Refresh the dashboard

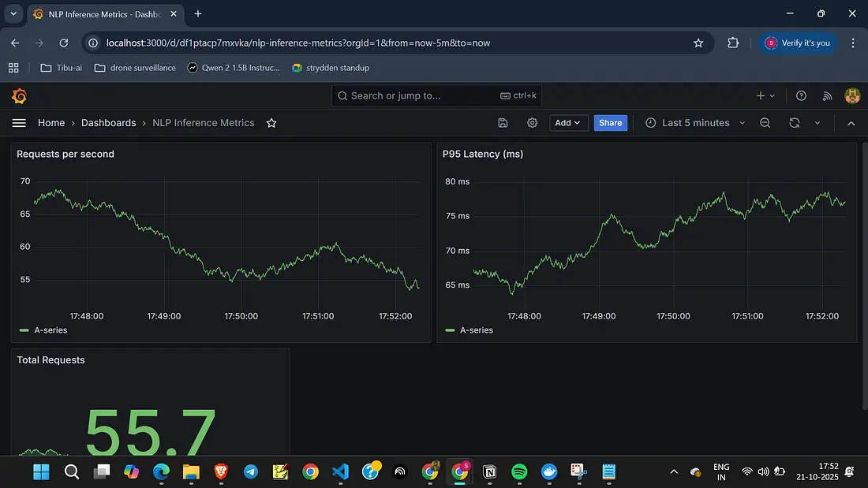pyautogui.click(x=794, y=123)
